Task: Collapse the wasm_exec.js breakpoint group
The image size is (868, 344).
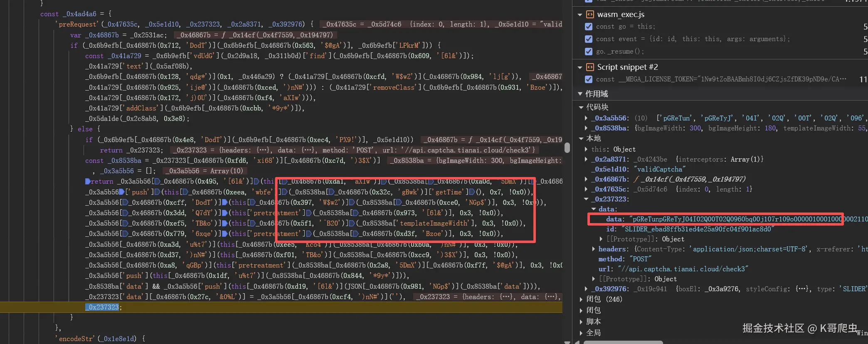Action: (580, 15)
